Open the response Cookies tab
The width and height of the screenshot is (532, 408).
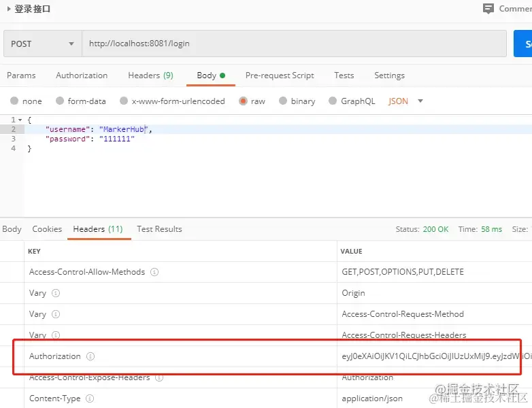tap(47, 229)
